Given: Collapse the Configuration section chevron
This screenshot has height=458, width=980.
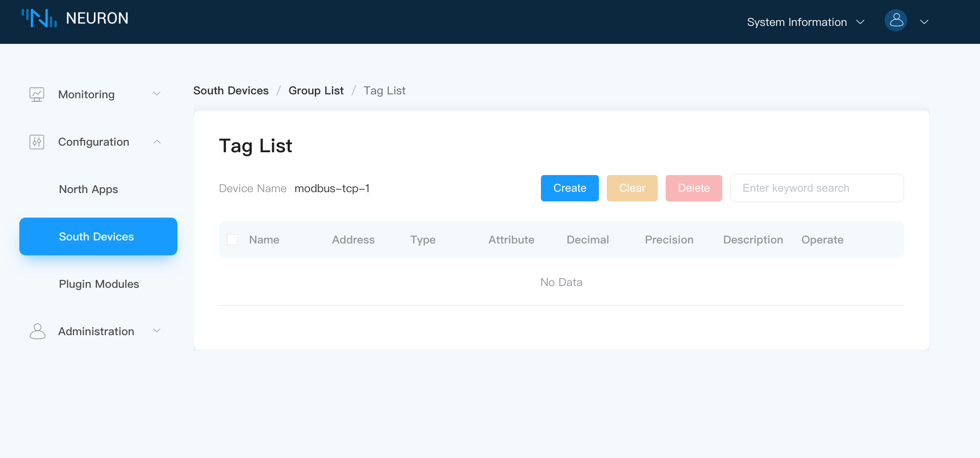Looking at the screenshot, I should 157,142.
